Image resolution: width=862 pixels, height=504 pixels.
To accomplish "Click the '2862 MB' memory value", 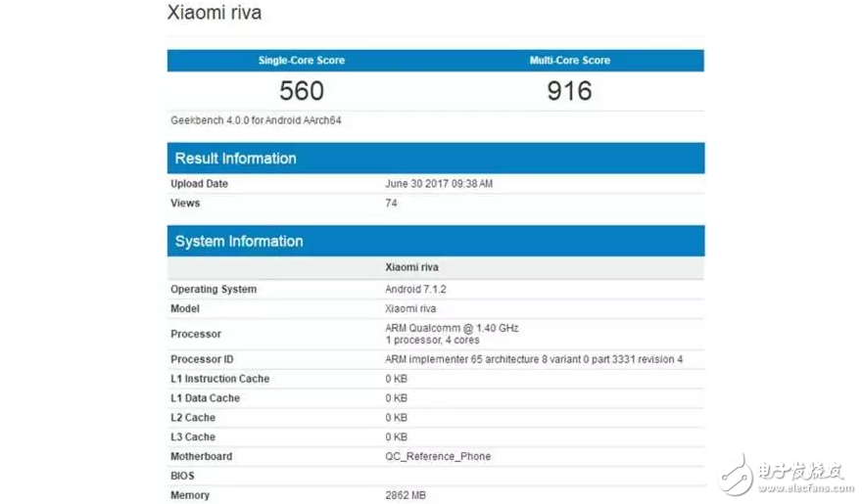I will 406,495.
